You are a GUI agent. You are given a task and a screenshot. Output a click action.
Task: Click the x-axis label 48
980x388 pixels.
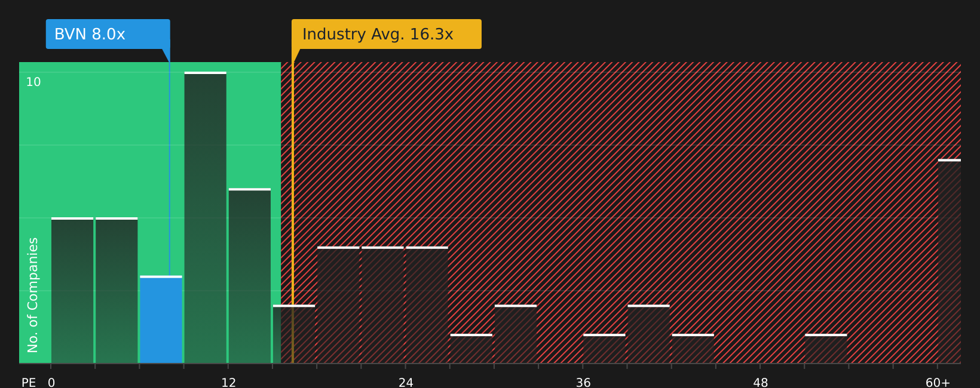coord(761,382)
